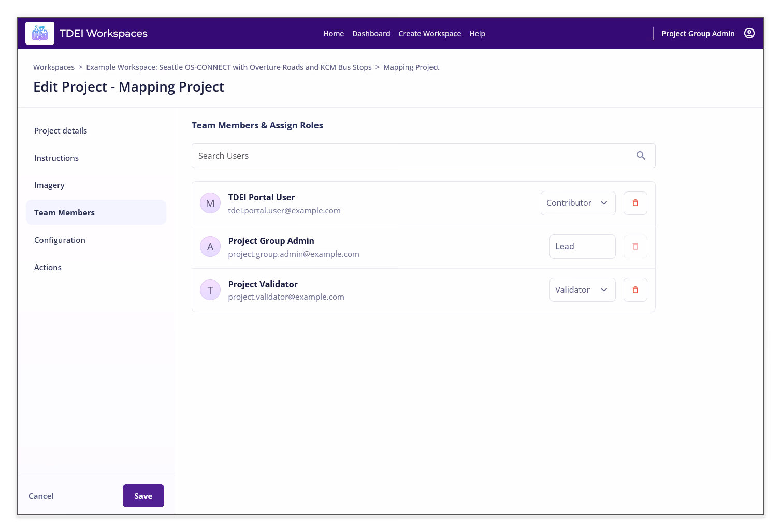The image size is (781, 532).
Task: Click the Edit Project - Mapping Project heading
Action: (128, 87)
